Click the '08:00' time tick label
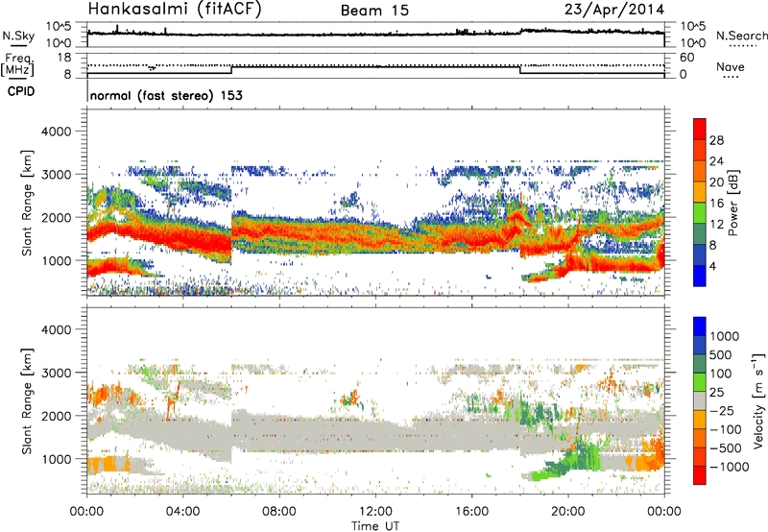This screenshot has height=532, width=768. [x=278, y=512]
